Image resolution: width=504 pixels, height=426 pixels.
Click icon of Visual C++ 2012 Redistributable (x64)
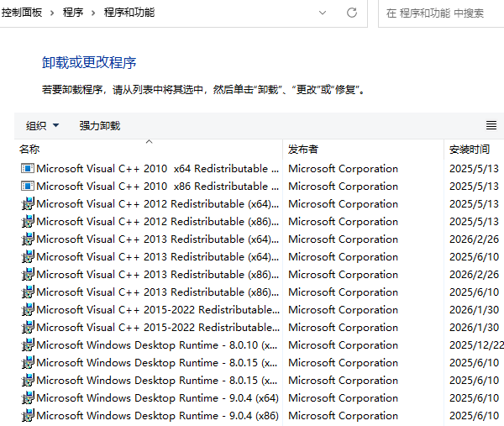[x=28, y=204]
